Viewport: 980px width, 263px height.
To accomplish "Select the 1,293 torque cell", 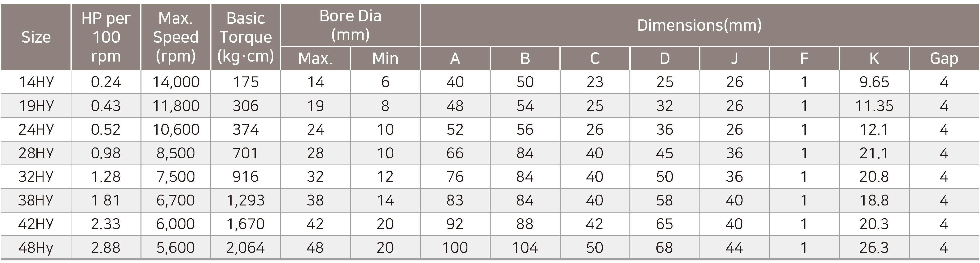I will point(246,200).
